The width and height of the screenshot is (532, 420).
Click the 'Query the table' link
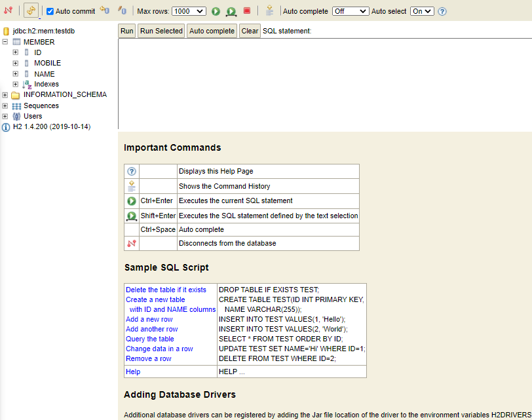click(149, 339)
